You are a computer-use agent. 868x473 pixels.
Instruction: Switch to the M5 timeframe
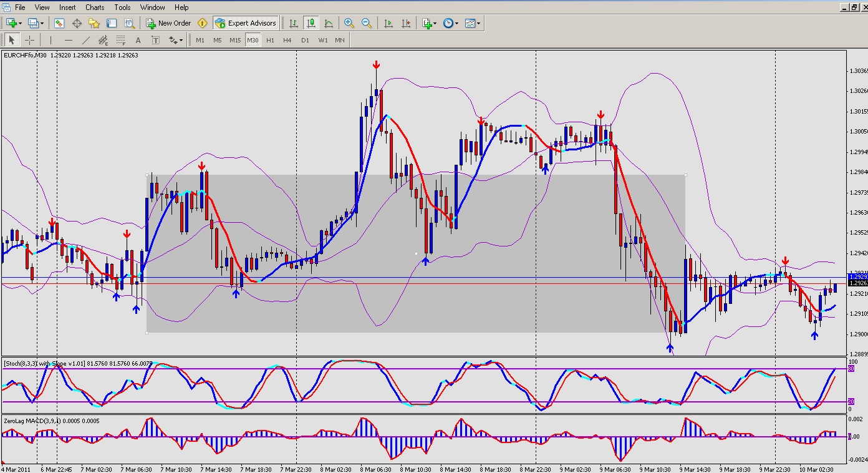[218, 40]
